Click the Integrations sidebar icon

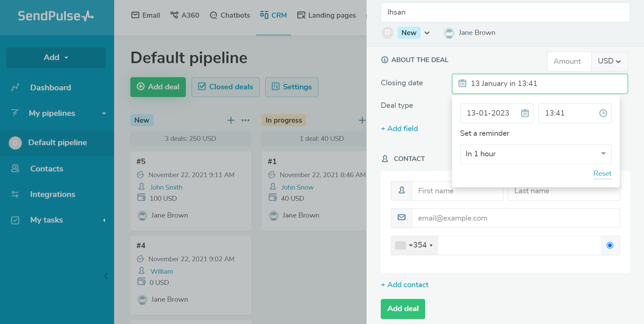[15, 194]
